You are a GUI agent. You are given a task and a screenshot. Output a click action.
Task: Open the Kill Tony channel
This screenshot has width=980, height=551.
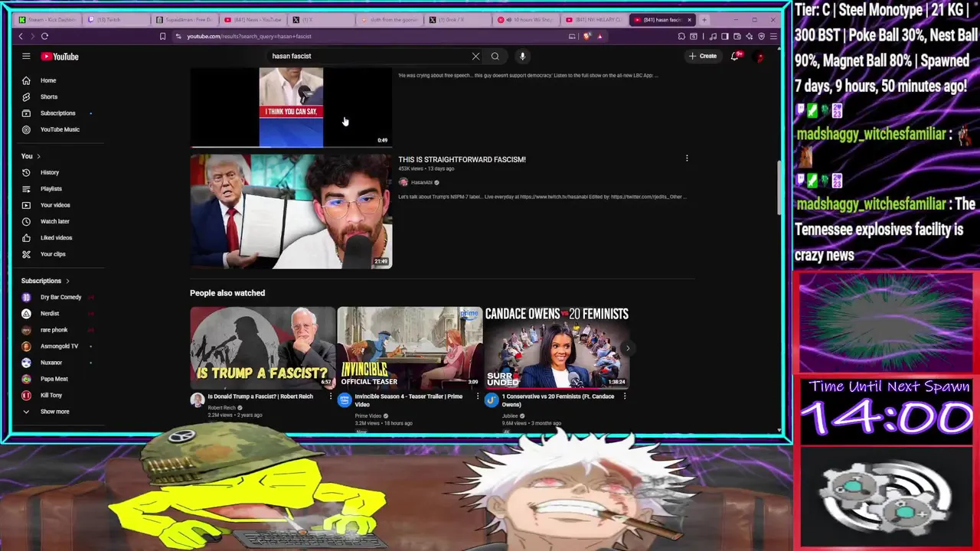pos(51,395)
